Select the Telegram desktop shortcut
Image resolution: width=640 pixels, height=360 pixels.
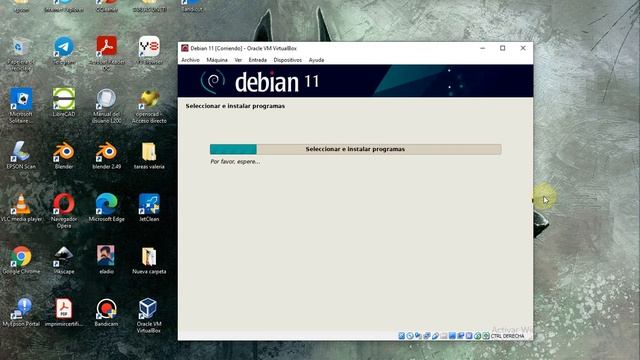[x=64, y=51]
